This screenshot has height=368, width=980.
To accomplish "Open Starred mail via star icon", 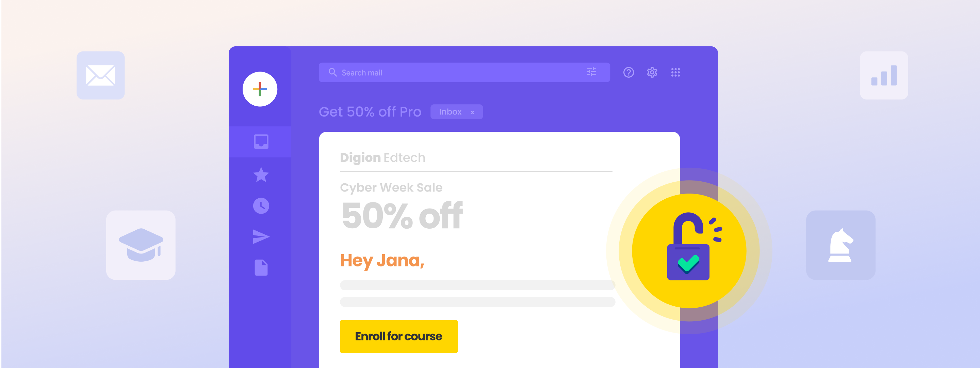I will 261,174.
